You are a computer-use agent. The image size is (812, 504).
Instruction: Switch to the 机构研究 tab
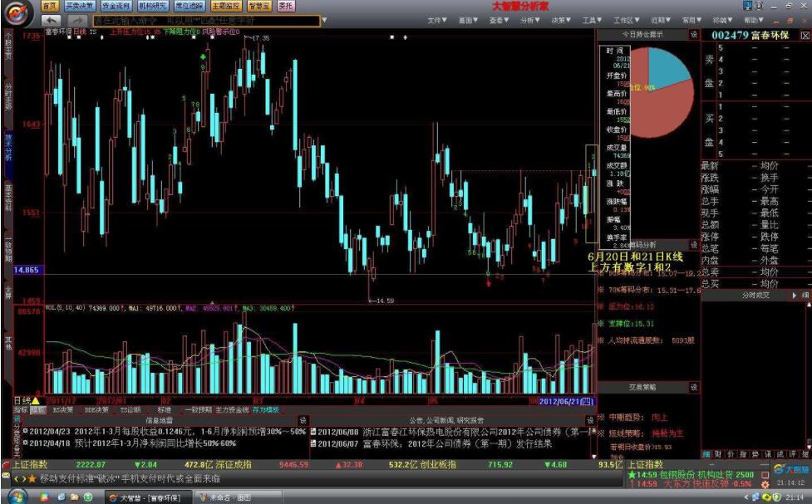coord(153,6)
